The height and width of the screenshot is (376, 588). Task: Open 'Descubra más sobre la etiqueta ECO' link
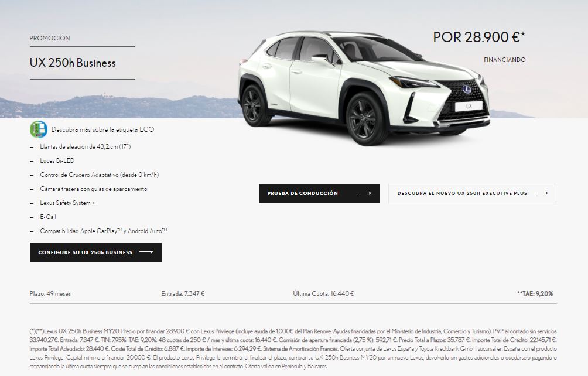[x=102, y=129]
